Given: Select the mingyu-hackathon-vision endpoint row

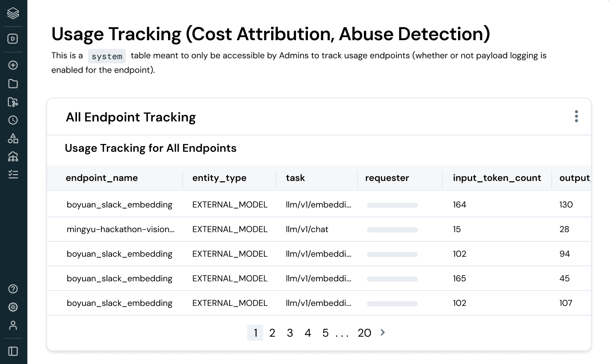Looking at the screenshot, I should (121, 229).
